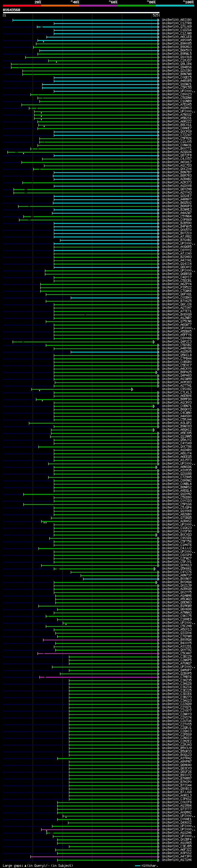Screen dimensions: 197x868
Task: Select UniRef100_A1D5V5 label
Action: coord(177,352)
